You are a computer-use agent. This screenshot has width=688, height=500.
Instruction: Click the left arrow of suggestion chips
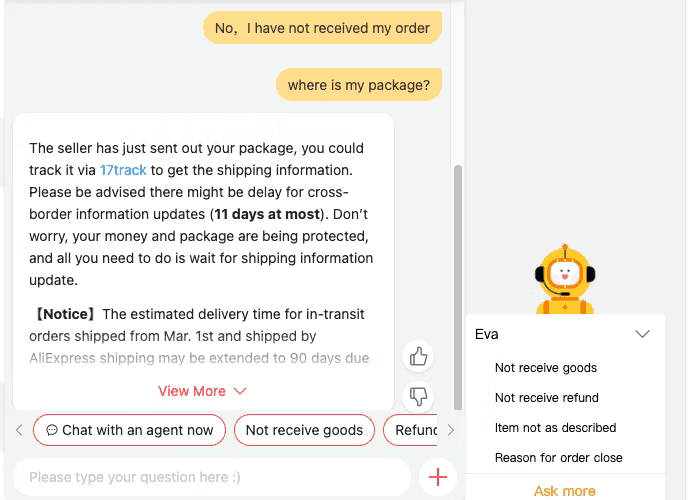pos(19,430)
